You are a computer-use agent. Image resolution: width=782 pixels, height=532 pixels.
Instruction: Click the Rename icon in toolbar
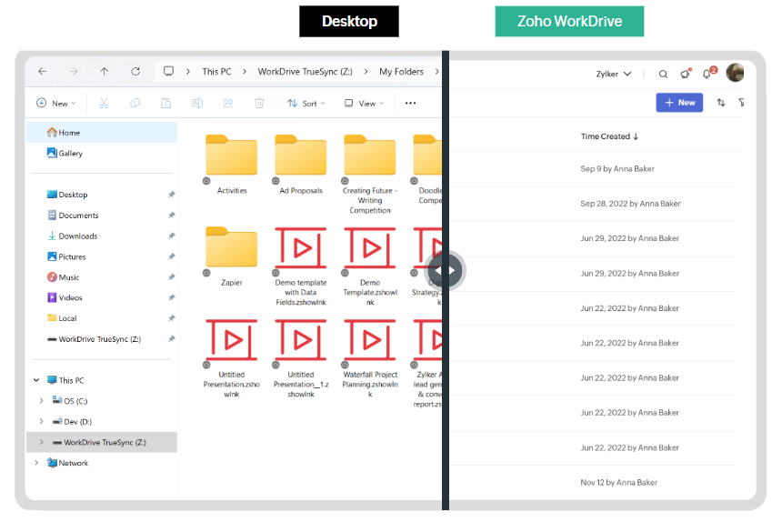click(197, 103)
